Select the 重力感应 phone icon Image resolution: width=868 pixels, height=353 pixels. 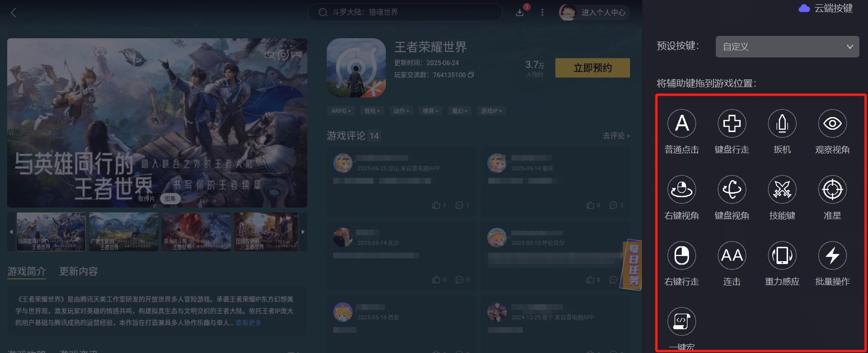pos(782,255)
